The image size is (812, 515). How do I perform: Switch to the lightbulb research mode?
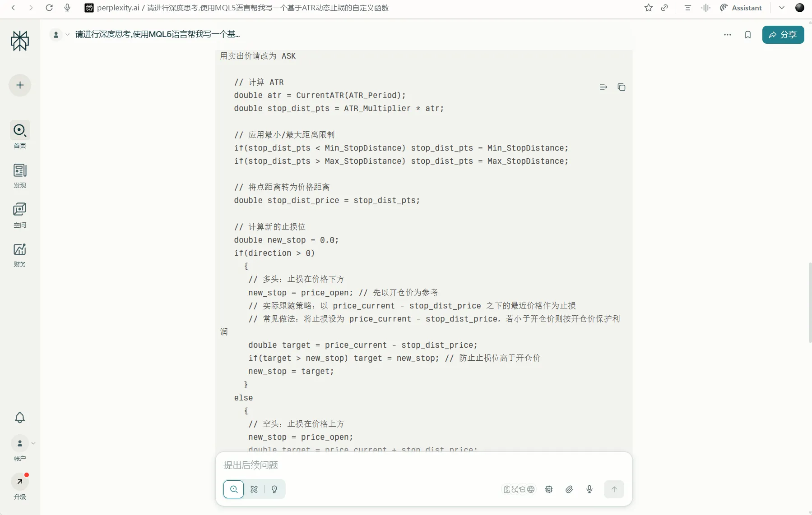coord(274,489)
